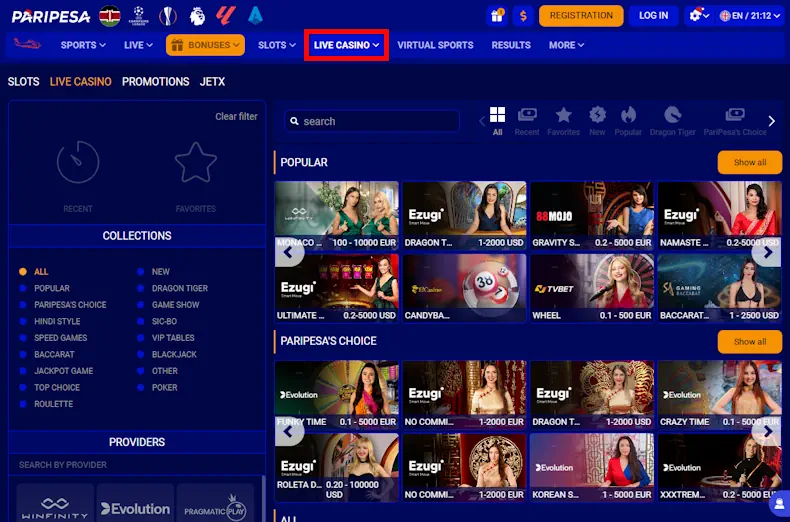This screenshot has width=790, height=522.
Task: Expand the BONUSES dropdown
Action: click(x=205, y=45)
